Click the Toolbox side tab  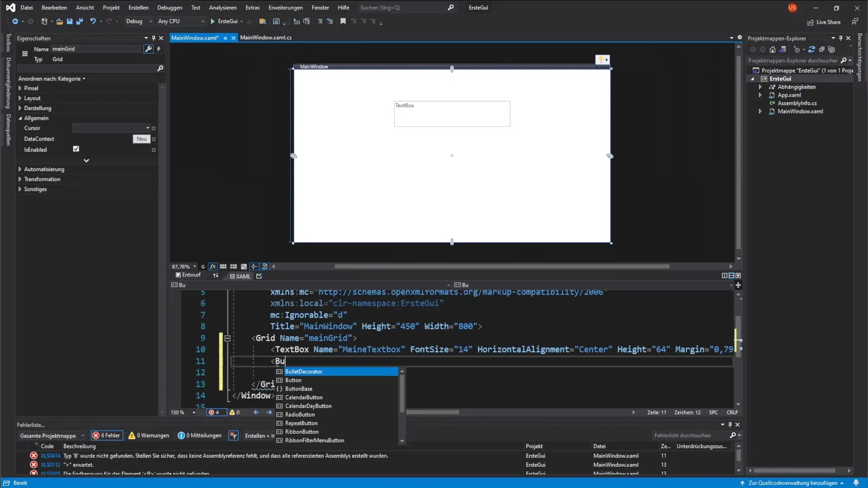coord(8,42)
